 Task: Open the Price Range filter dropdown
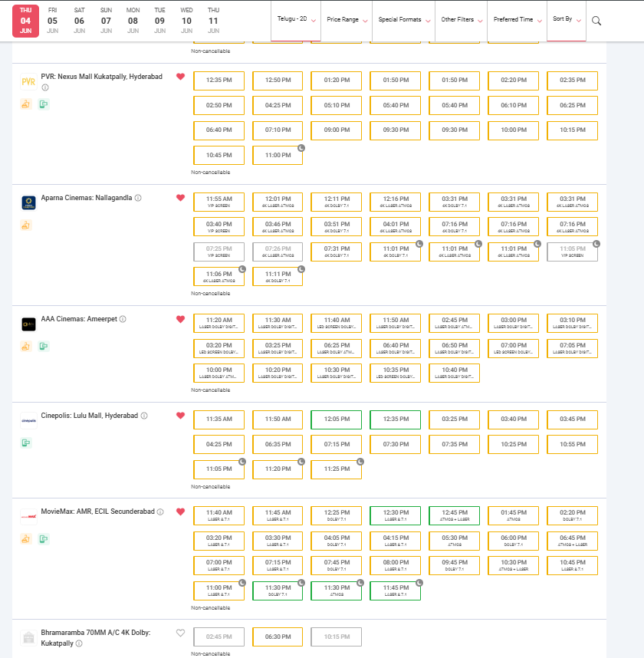347,19
